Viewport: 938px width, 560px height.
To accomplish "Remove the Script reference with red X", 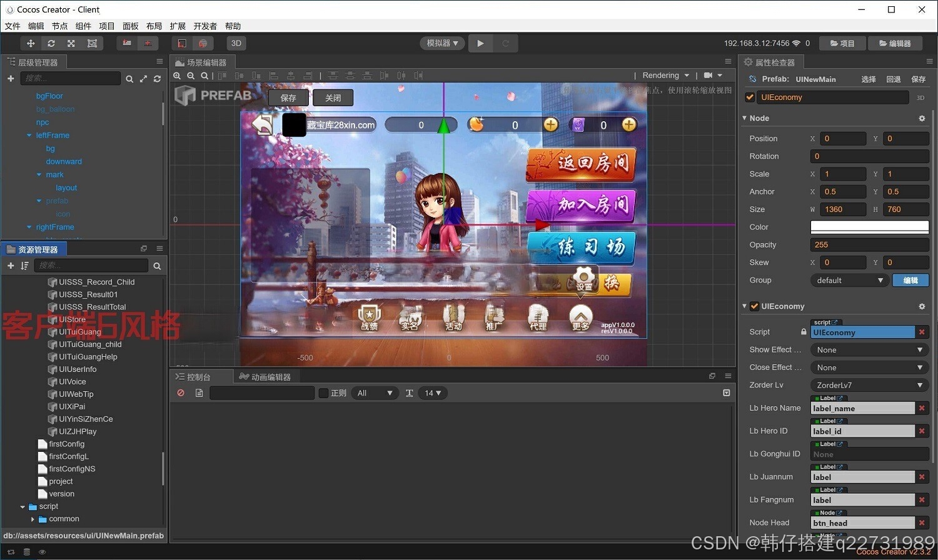I will pyautogui.click(x=922, y=332).
